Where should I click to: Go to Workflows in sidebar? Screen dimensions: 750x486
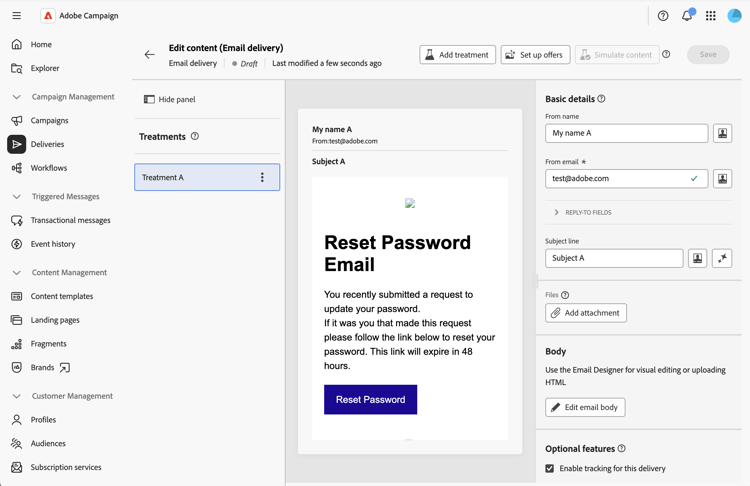(x=48, y=168)
